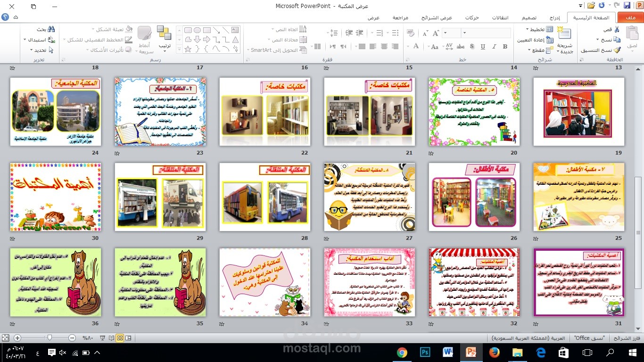The width and height of the screenshot is (644, 362).
Task: Click the Find (بحث) binoculars icon
Action: (51, 29)
